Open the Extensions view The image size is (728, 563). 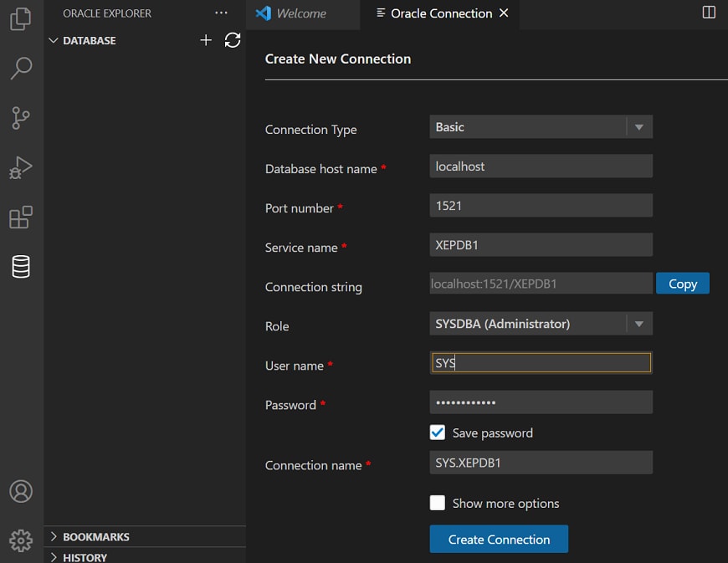coord(21,218)
